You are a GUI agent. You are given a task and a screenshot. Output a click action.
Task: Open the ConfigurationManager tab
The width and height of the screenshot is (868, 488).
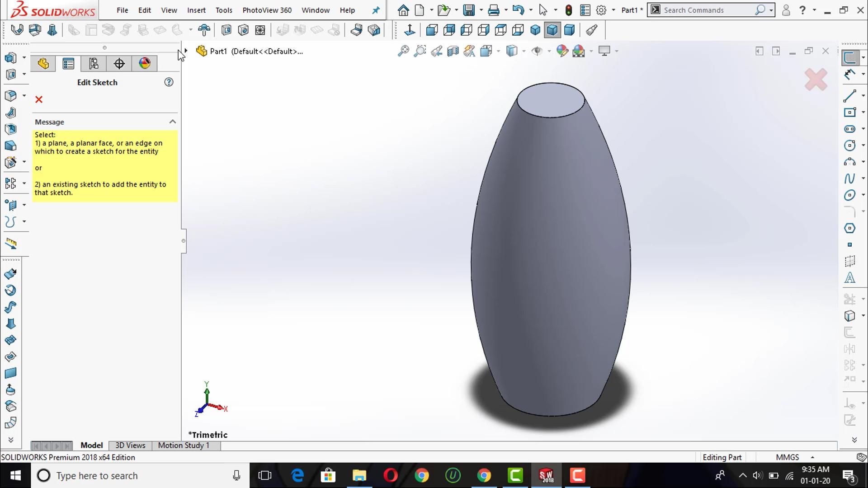click(94, 64)
